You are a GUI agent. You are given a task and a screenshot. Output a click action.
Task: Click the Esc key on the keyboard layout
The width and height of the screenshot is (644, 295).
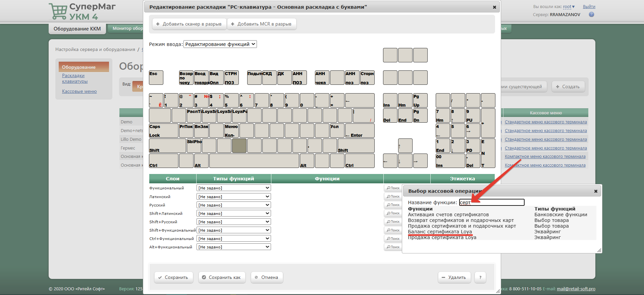156,77
